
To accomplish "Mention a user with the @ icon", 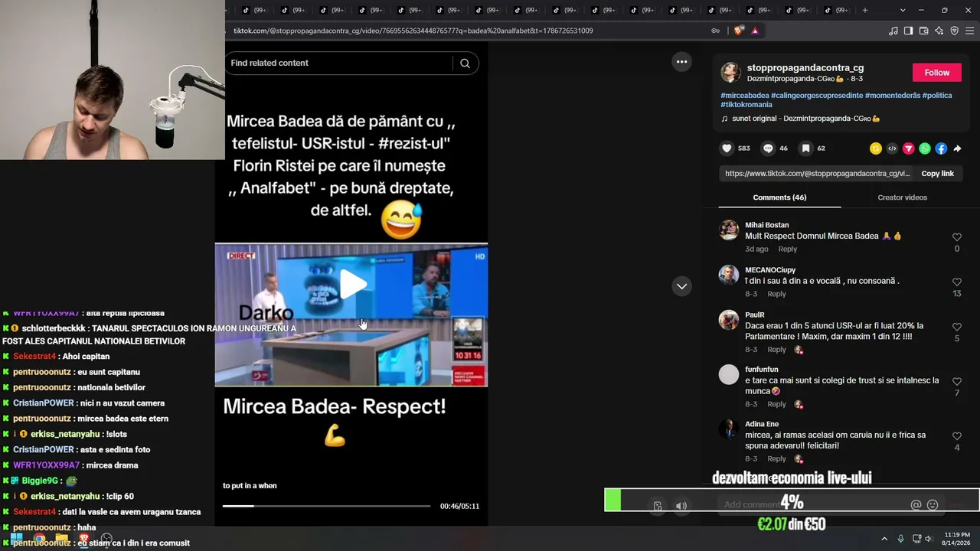I will (x=916, y=505).
